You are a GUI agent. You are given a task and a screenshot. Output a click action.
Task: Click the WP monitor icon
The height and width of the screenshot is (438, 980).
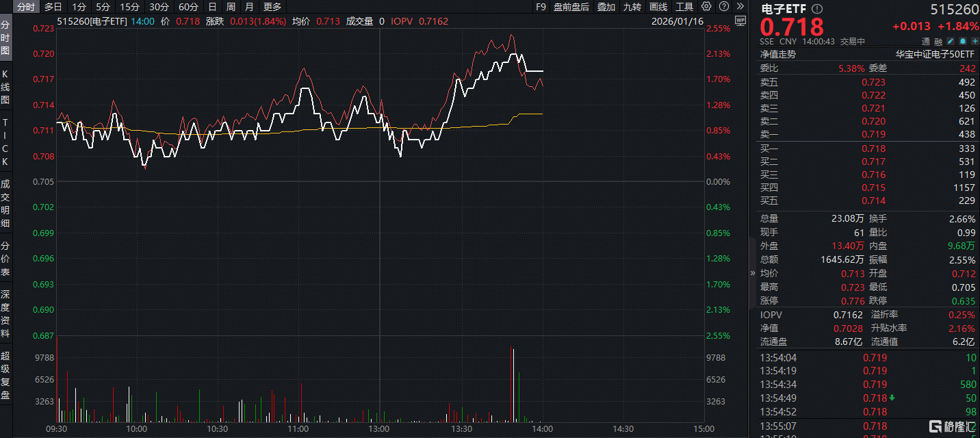tap(740, 21)
